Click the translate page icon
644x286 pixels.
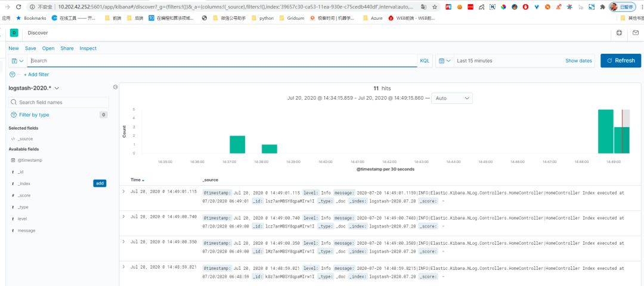[x=423, y=7]
